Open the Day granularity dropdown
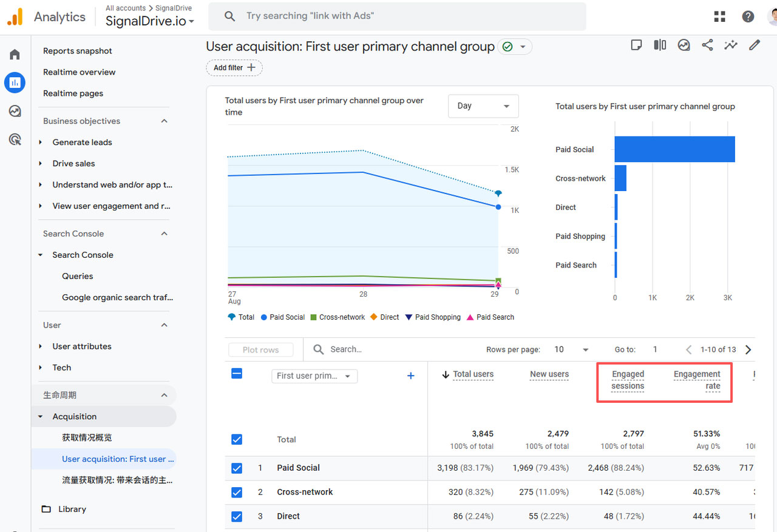The height and width of the screenshot is (532, 777). (x=483, y=106)
